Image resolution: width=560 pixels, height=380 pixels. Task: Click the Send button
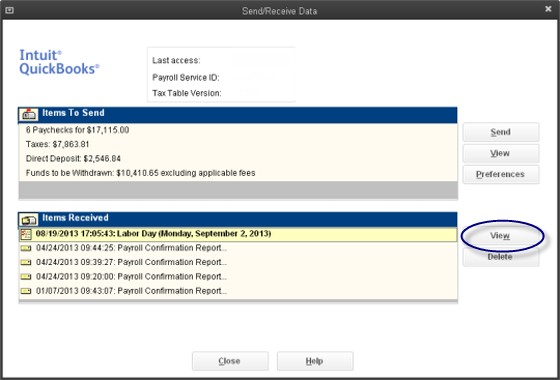click(501, 132)
